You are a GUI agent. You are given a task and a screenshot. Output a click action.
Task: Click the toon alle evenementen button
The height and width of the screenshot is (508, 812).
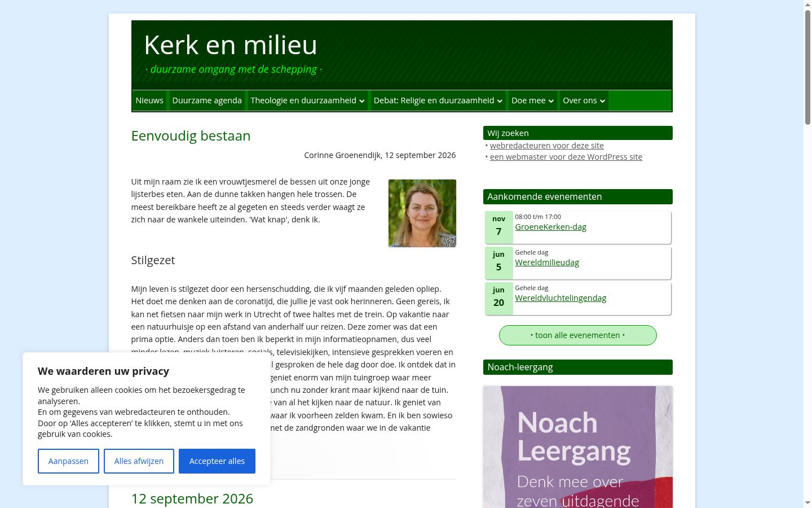pyautogui.click(x=578, y=335)
